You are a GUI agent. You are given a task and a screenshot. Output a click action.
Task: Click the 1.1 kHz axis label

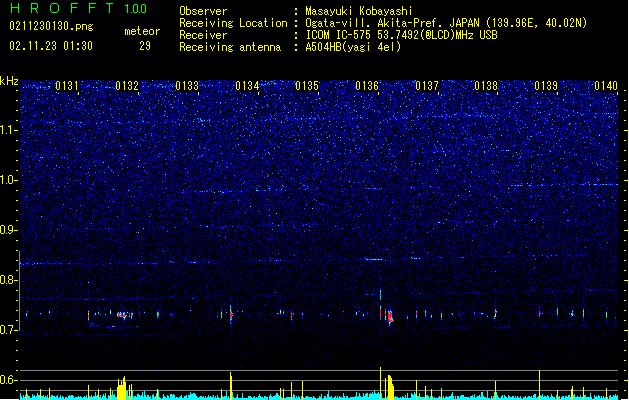pyautogui.click(x=9, y=130)
